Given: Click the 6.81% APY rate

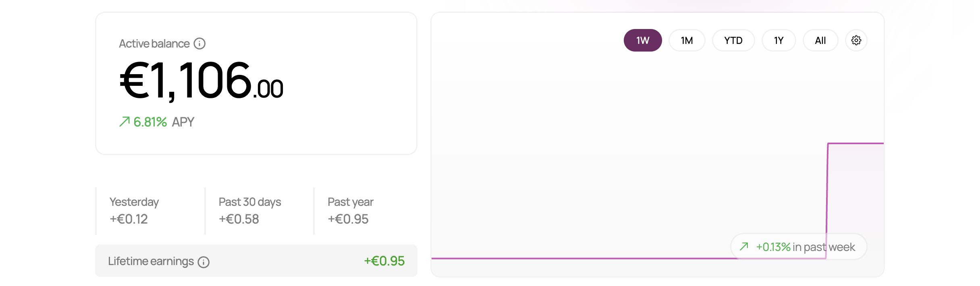Looking at the screenshot, I should coord(150,122).
